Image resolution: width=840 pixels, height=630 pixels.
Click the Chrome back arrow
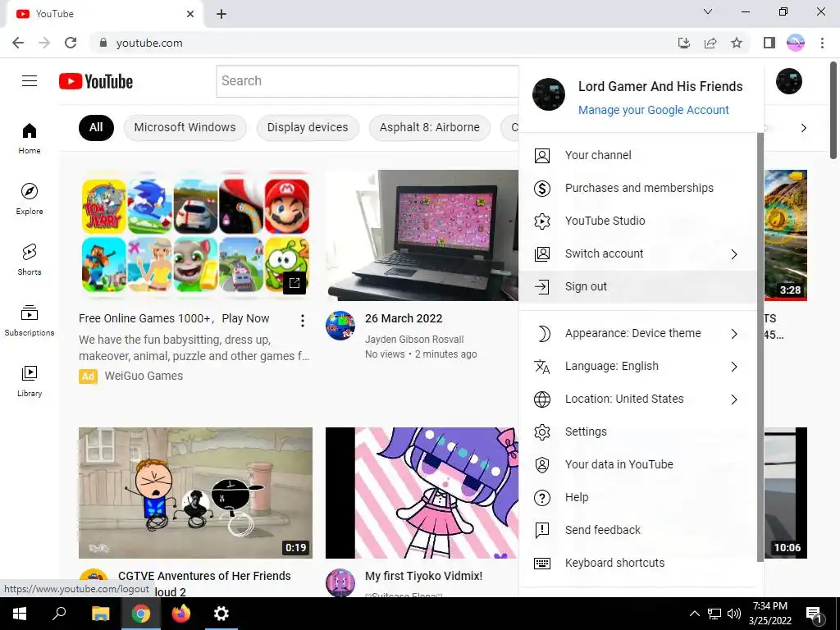[18, 43]
